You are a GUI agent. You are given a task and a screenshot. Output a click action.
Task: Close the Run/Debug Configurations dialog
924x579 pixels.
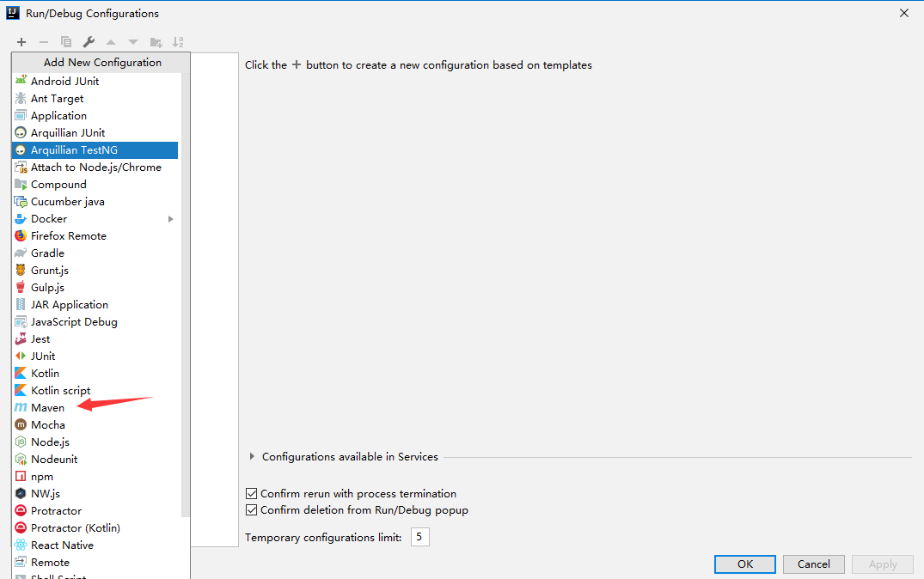tap(904, 13)
